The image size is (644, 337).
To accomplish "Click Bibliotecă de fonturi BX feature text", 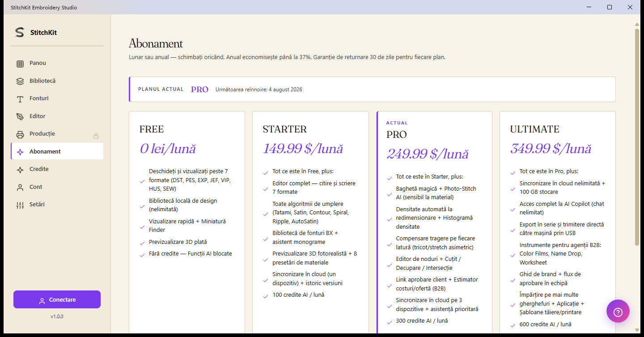I will (305, 238).
